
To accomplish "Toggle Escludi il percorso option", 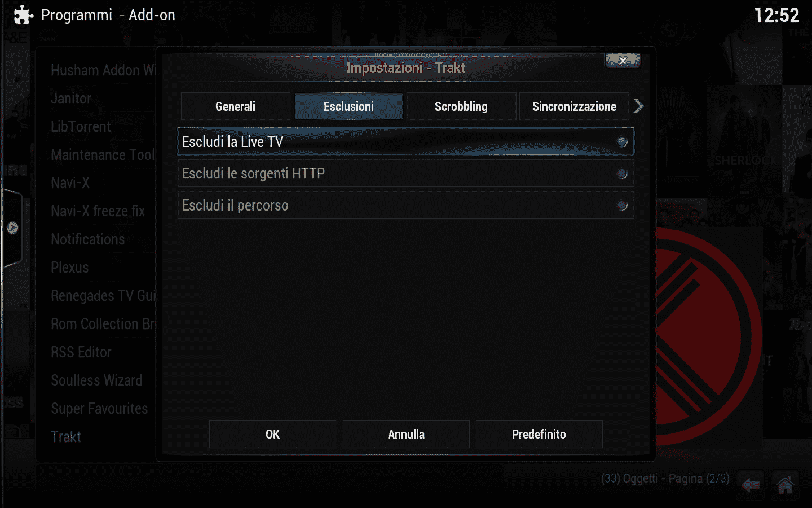I will (406, 205).
